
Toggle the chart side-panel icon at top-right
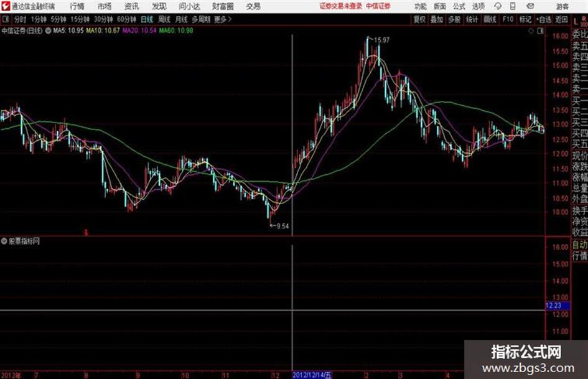pos(540,31)
